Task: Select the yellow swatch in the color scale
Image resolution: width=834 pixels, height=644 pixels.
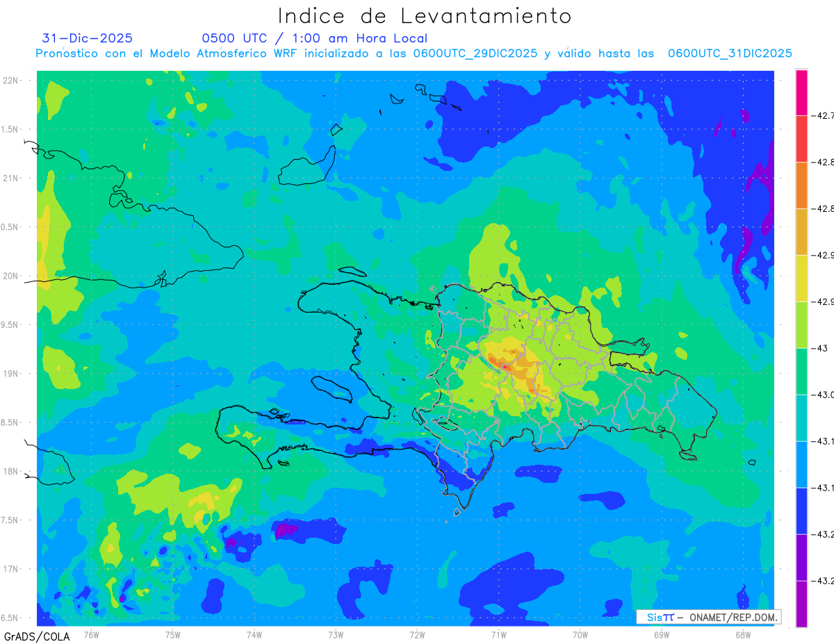Action: 801,278
